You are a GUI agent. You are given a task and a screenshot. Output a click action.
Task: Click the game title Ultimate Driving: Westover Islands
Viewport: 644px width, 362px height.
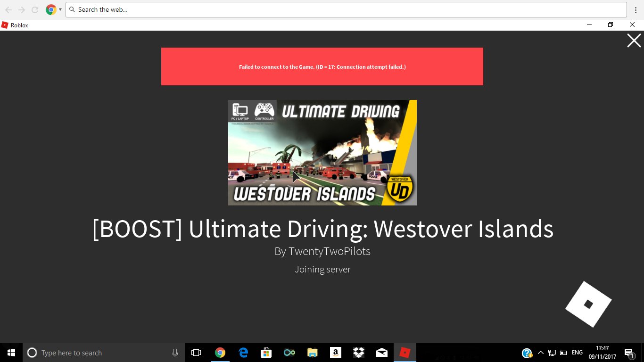[322, 229]
